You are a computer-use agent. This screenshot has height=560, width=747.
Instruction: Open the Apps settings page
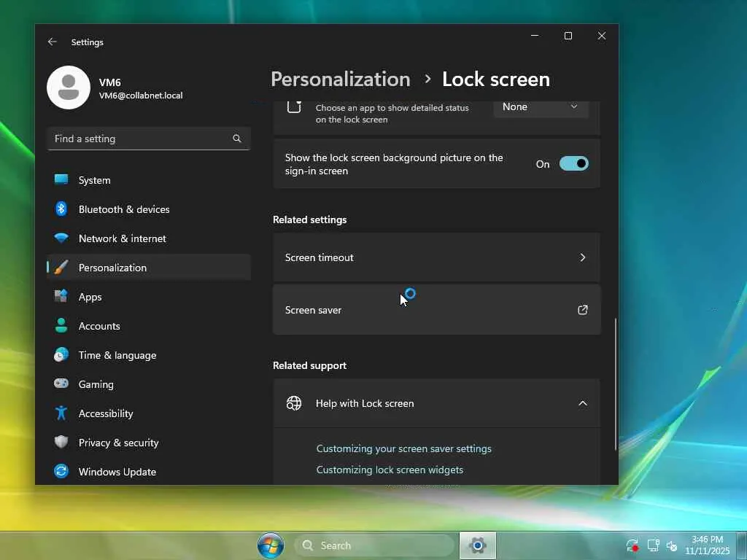coord(149,297)
